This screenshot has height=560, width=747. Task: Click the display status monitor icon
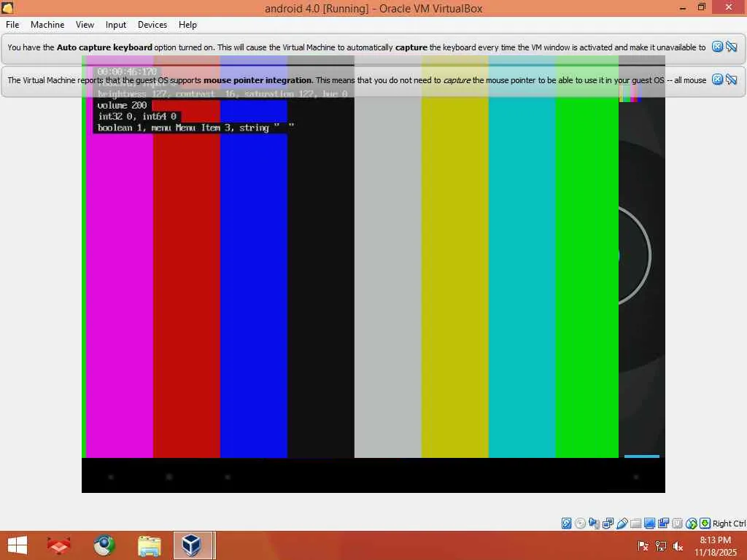[649, 524]
